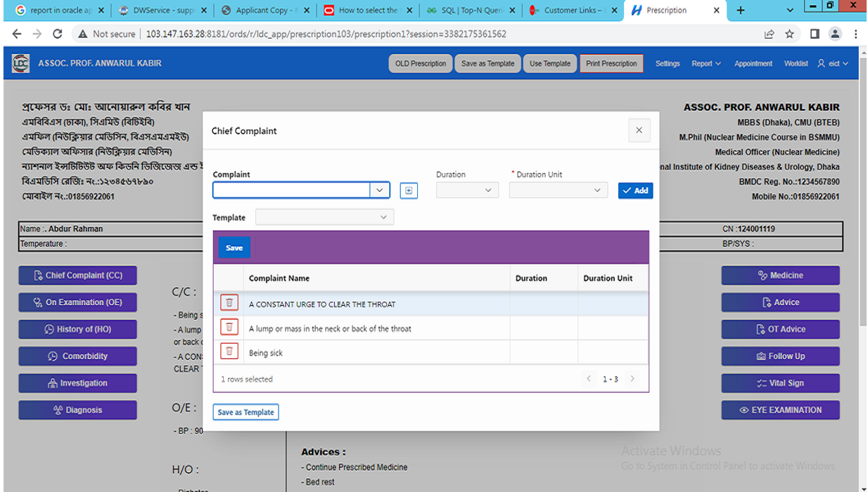
Task: Click the add-new-complaint plus icon
Action: pyautogui.click(x=409, y=190)
